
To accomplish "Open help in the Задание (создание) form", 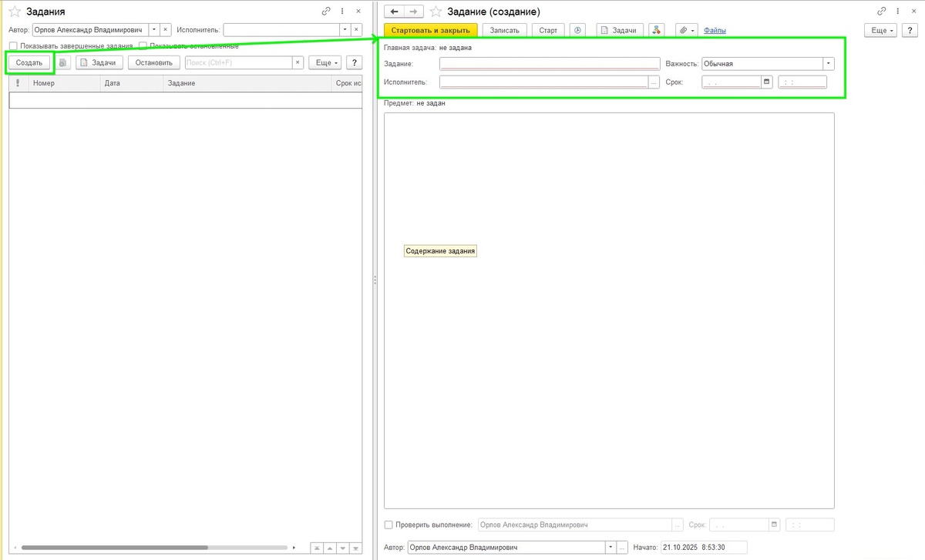I will coord(910,30).
